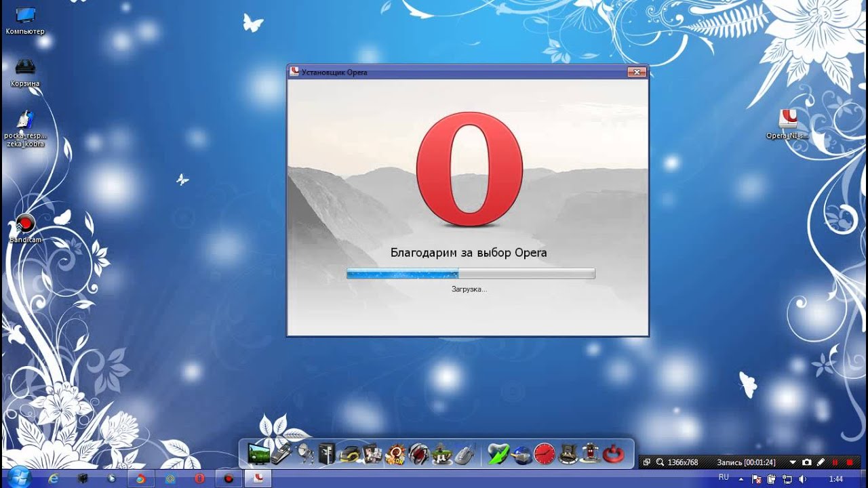Click the monitor icon in the dock
This screenshot has height=488, width=868.
tap(258, 453)
